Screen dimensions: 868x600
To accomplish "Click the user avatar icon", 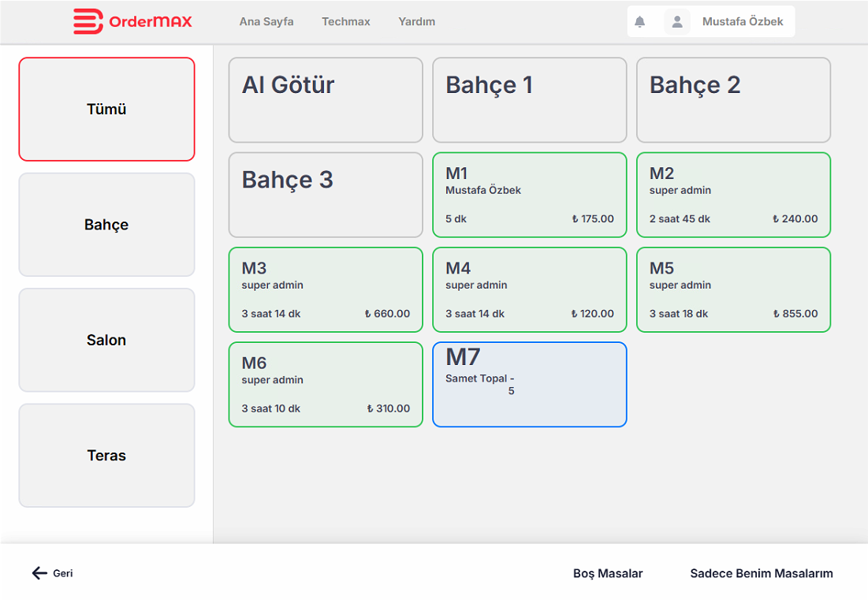I will tap(676, 22).
